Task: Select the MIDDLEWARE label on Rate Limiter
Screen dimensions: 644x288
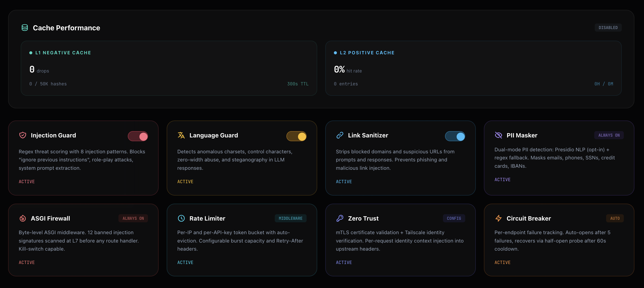Action: point(290,218)
